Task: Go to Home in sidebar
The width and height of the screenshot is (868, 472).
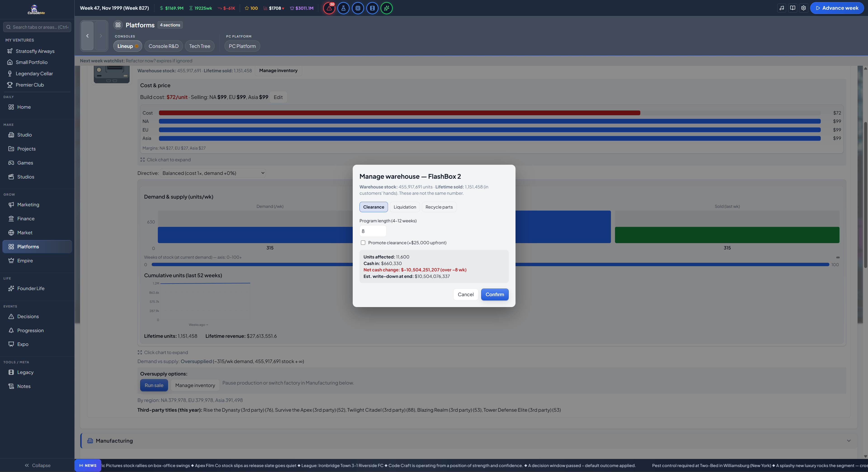Action: coord(37,107)
